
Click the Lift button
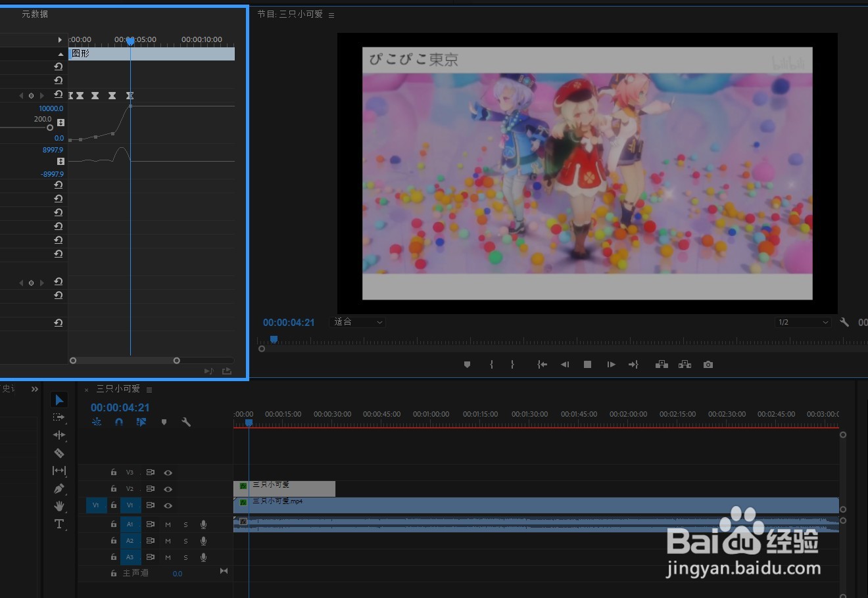pyautogui.click(x=662, y=365)
